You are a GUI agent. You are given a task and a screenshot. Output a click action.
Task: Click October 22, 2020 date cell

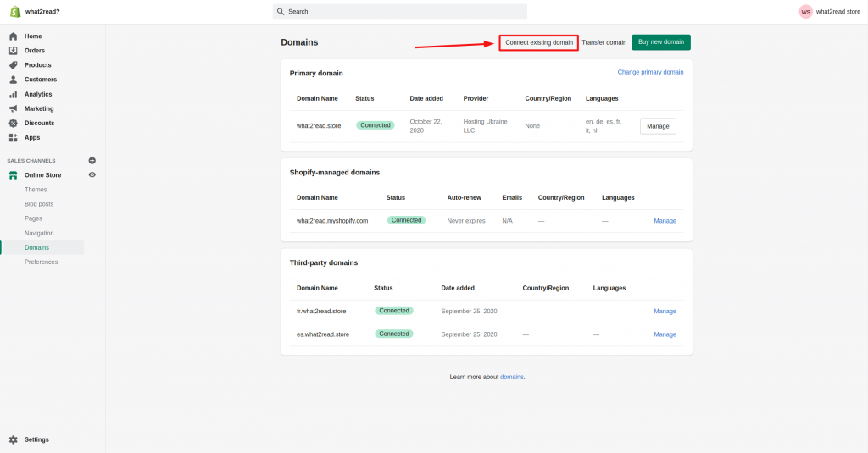pyautogui.click(x=426, y=126)
